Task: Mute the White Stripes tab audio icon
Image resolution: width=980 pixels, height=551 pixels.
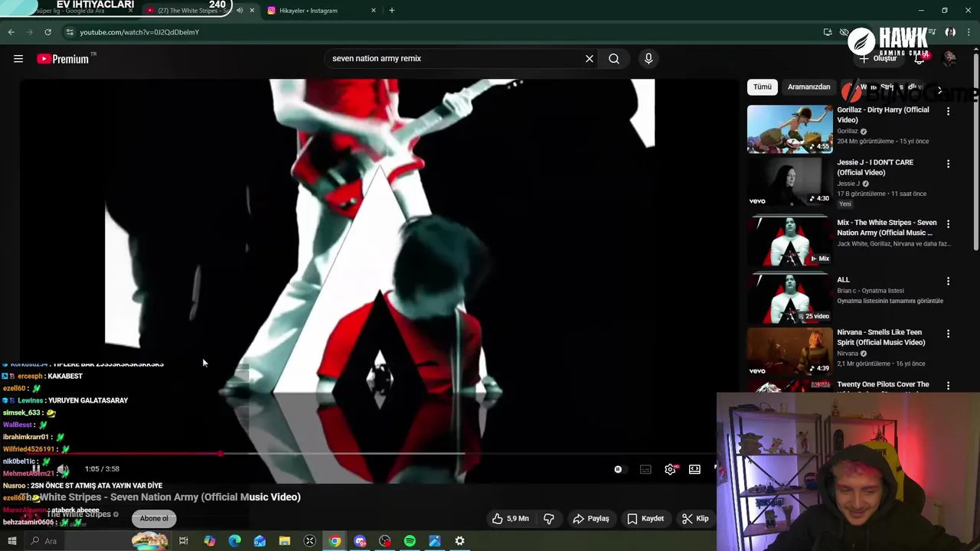Action: click(x=239, y=11)
